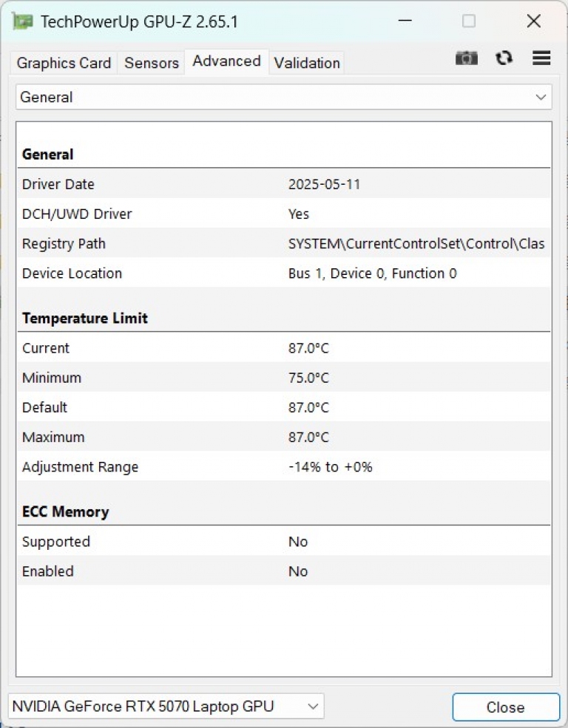Click the Driver Date label

58,184
